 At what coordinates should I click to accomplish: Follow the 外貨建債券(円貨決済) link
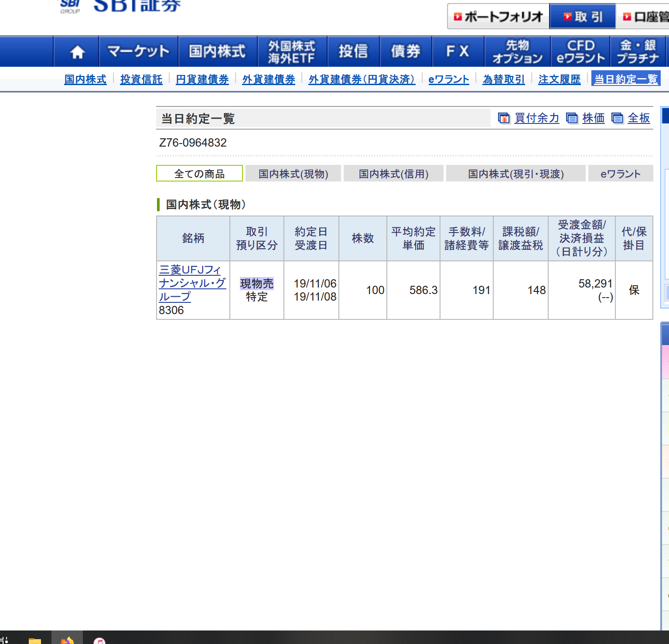coord(362,79)
